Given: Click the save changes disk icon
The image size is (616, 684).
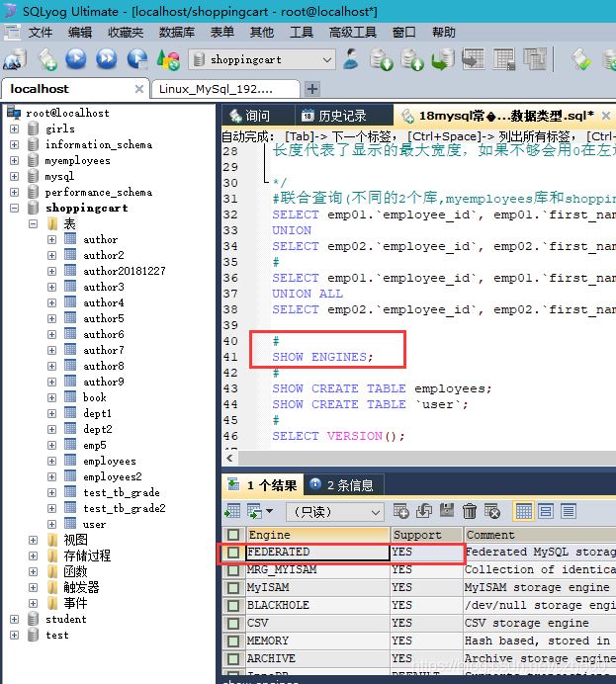Looking at the screenshot, I should pos(447,511).
